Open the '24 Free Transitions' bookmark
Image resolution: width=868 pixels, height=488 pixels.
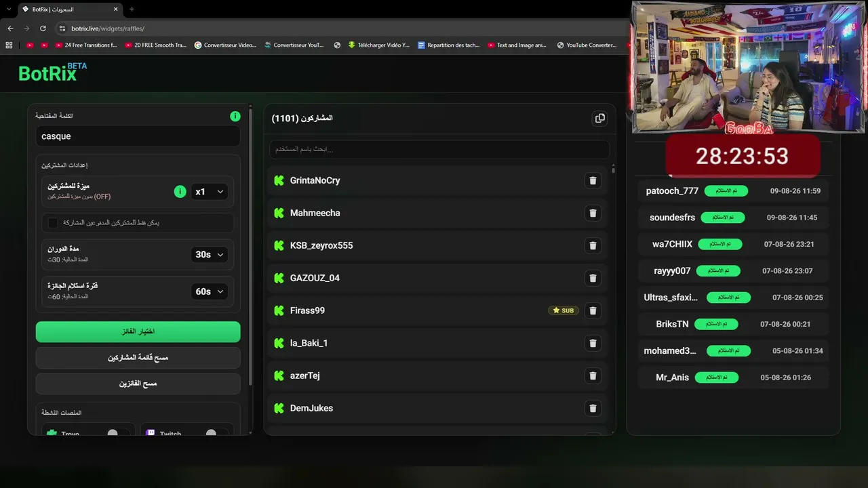pos(86,45)
